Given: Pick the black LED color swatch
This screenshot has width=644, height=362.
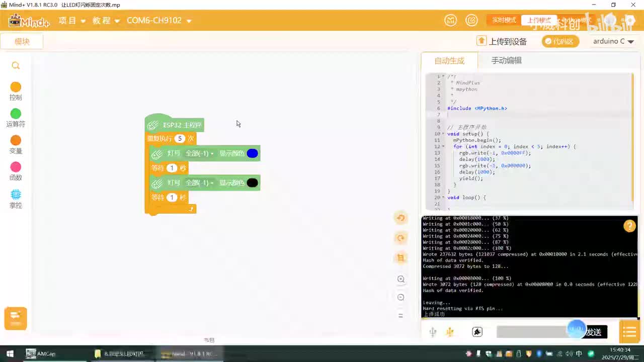Looking at the screenshot, I should [252, 183].
